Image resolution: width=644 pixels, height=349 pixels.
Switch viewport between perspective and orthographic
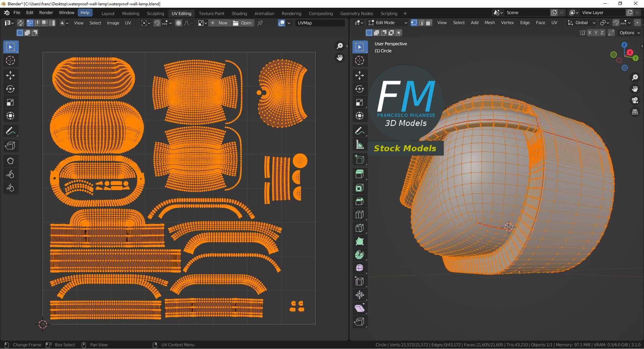[635, 112]
